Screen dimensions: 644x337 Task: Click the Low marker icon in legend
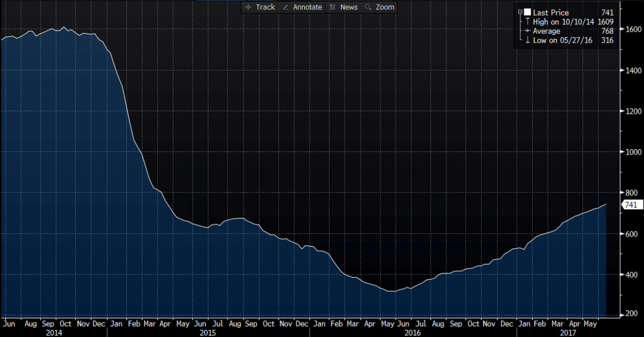tap(527, 40)
